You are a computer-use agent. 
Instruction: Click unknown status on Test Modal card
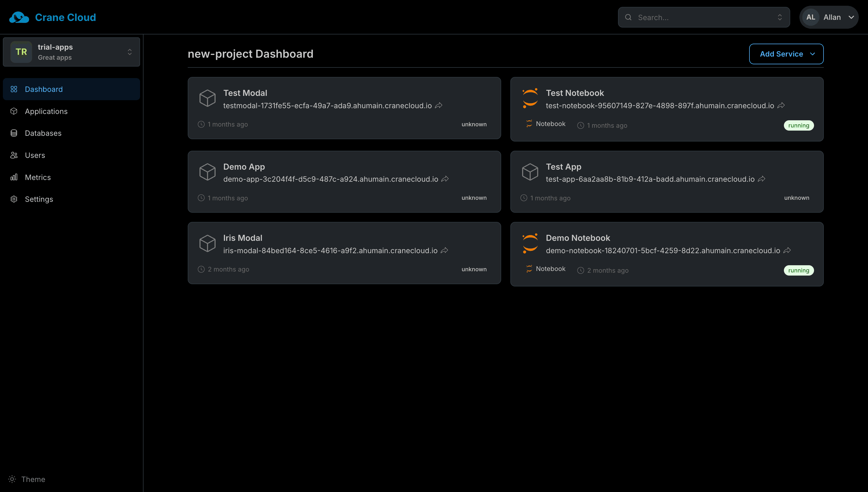click(x=474, y=124)
